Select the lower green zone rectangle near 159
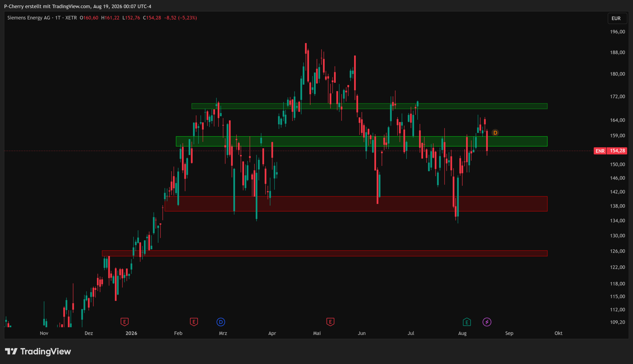The image size is (633, 364). (362, 141)
